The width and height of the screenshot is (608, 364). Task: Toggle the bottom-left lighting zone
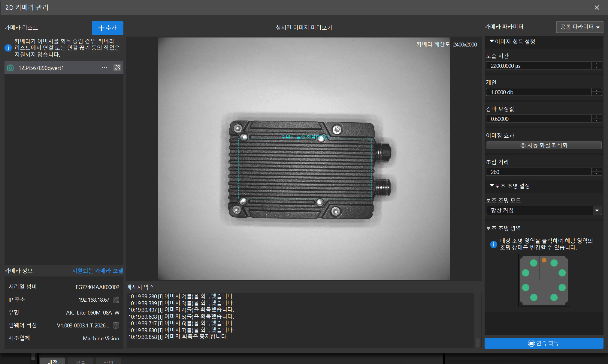pos(531,292)
